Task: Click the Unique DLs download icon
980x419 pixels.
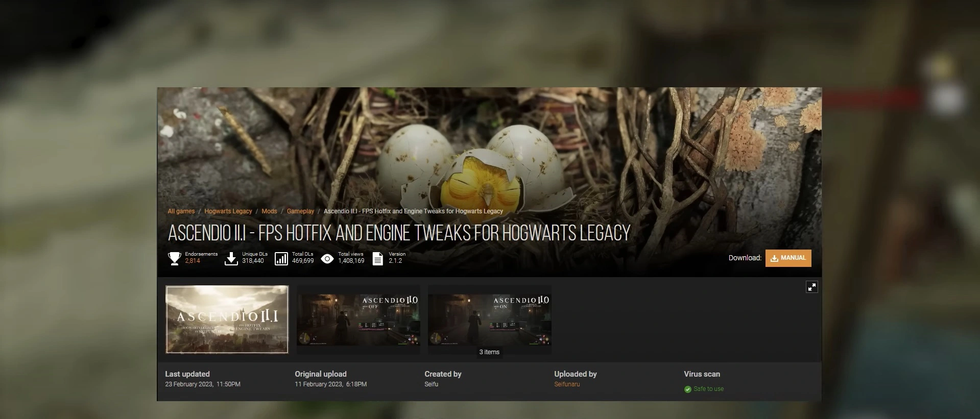Action: (x=231, y=258)
